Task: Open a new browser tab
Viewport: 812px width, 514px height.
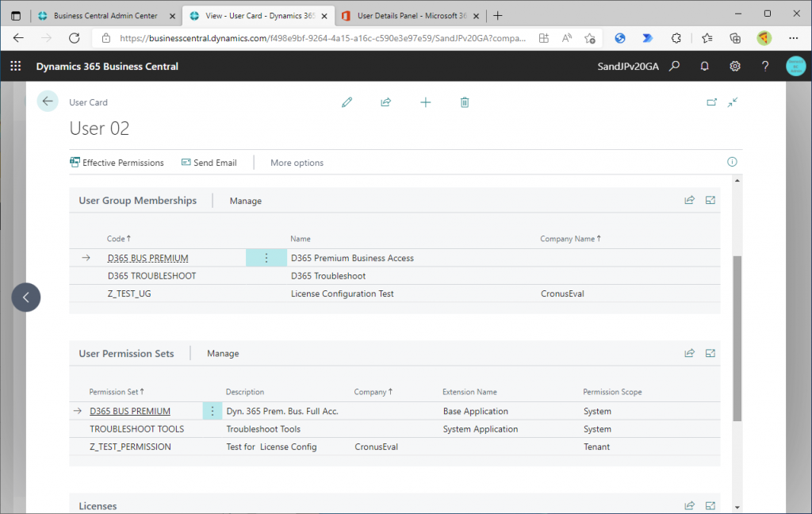Action: 498,16
